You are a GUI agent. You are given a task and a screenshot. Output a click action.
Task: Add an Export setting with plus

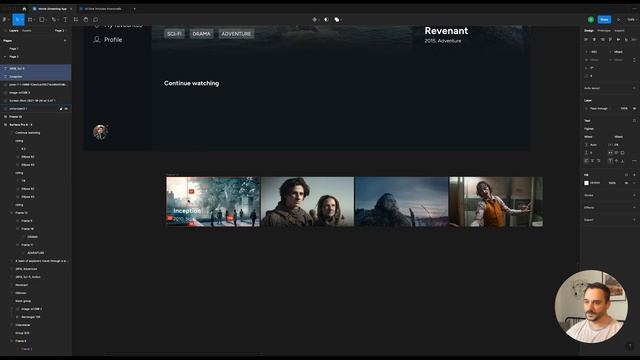pyautogui.click(x=634, y=220)
